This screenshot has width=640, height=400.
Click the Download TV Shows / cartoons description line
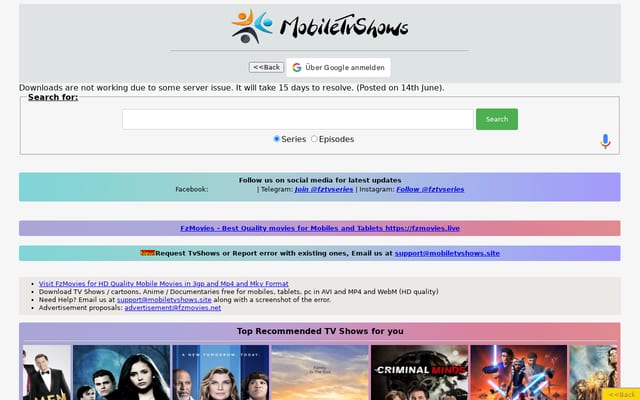(x=238, y=291)
